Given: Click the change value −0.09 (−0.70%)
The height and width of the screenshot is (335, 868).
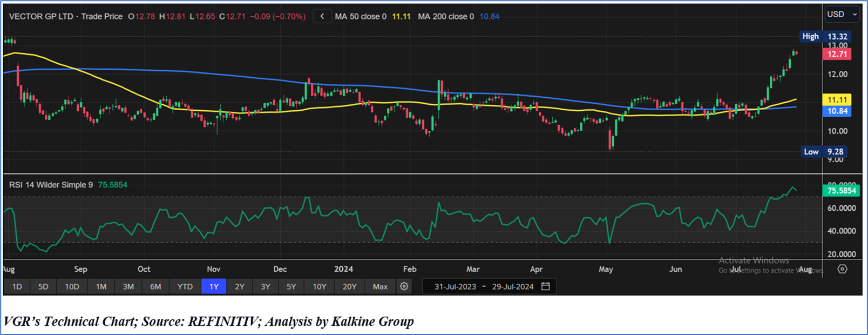Looking at the screenshot, I should (x=277, y=16).
